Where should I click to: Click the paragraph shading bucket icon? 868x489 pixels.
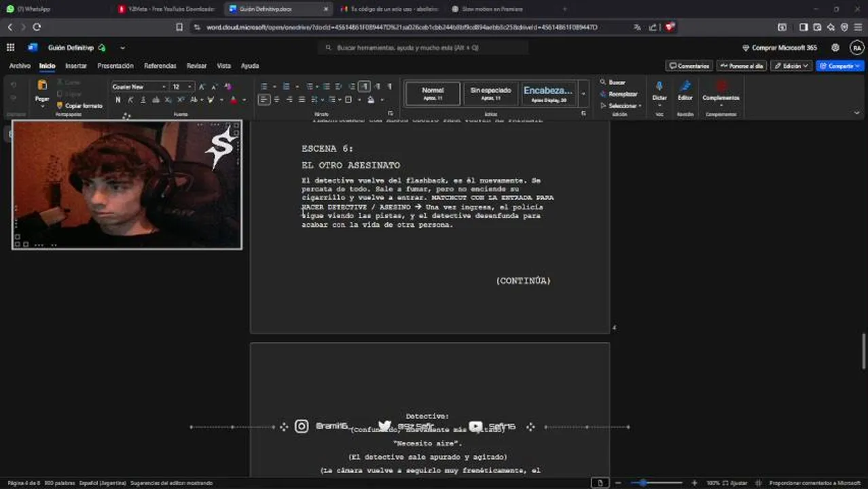click(x=371, y=99)
